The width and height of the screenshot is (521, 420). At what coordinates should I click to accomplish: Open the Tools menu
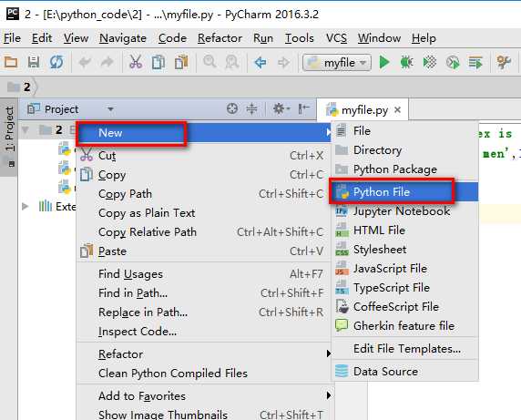coord(300,38)
